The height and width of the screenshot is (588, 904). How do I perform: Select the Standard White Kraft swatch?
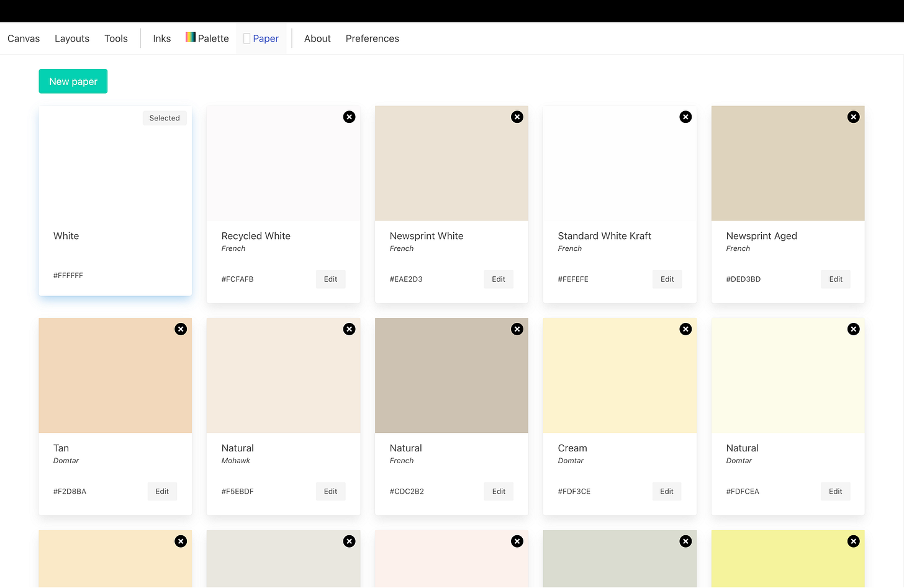(x=620, y=163)
